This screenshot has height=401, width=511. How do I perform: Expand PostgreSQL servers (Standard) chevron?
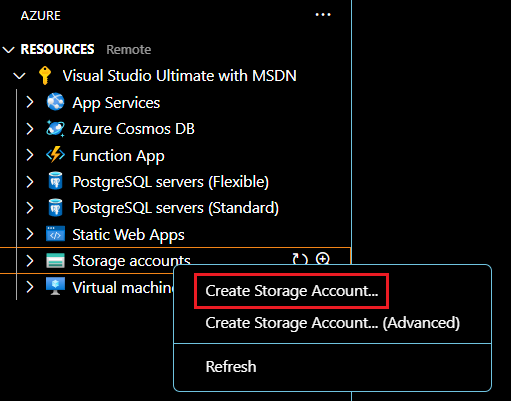point(30,208)
